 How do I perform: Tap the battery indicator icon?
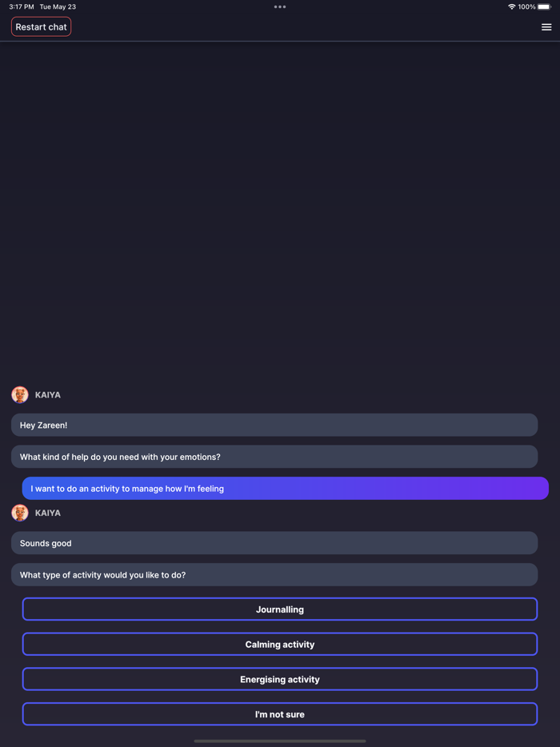coord(545,7)
